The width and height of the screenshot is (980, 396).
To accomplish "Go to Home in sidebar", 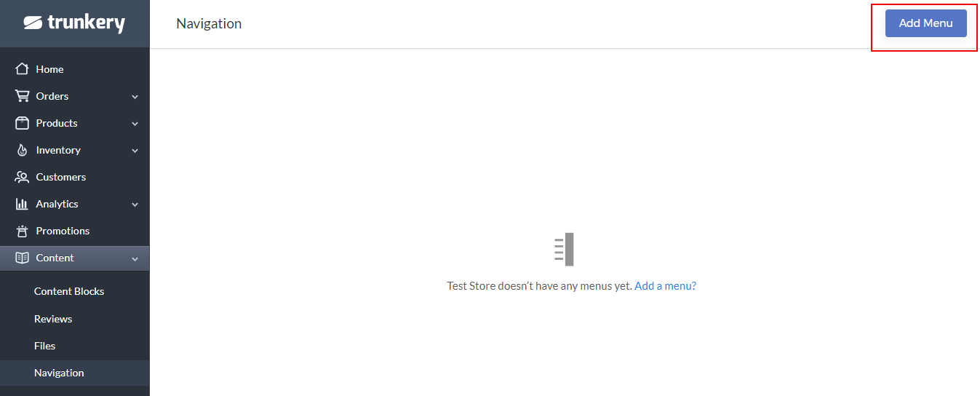I will coord(74,69).
